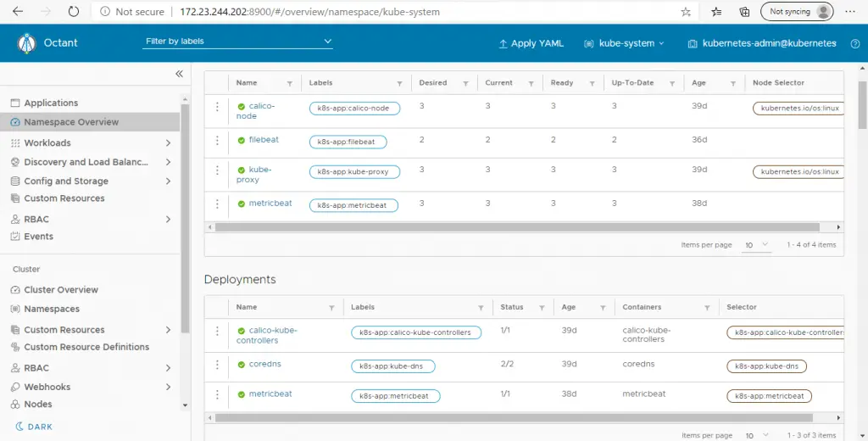Change daemonsets items per page dropdown
This screenshot has height=441, width=868.
click(756, 245)
